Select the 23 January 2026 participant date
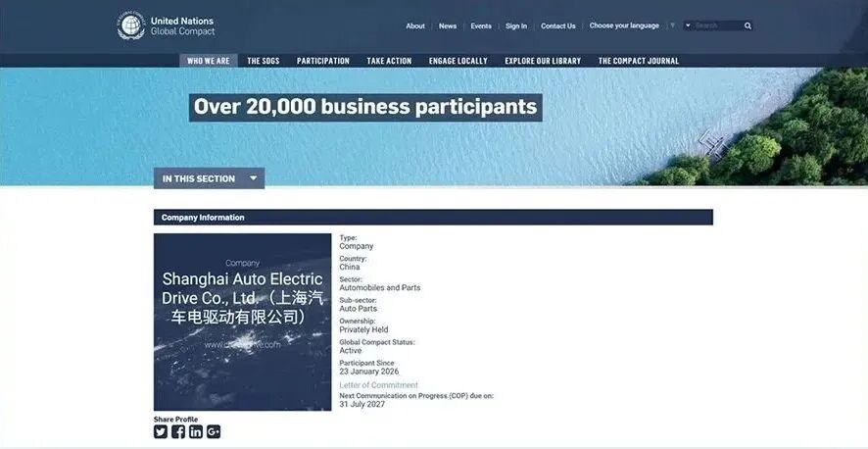Screen dimensions: 868x449 368,372
